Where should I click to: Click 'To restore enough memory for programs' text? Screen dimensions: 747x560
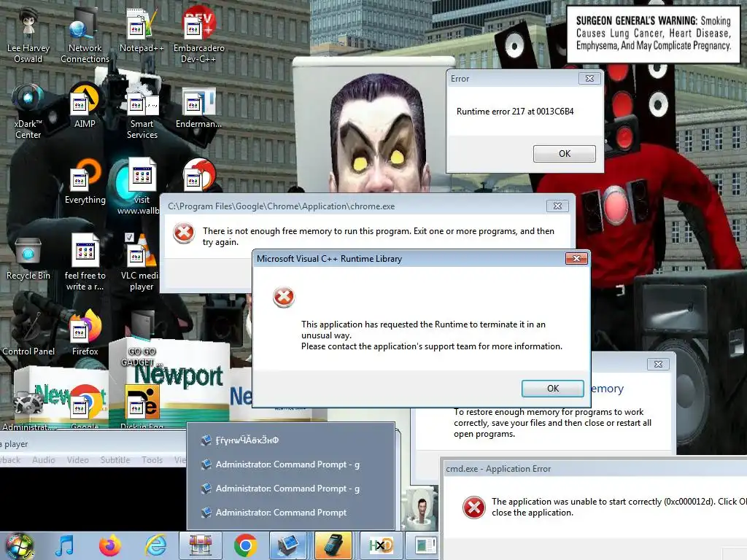[x=552, y=423]
